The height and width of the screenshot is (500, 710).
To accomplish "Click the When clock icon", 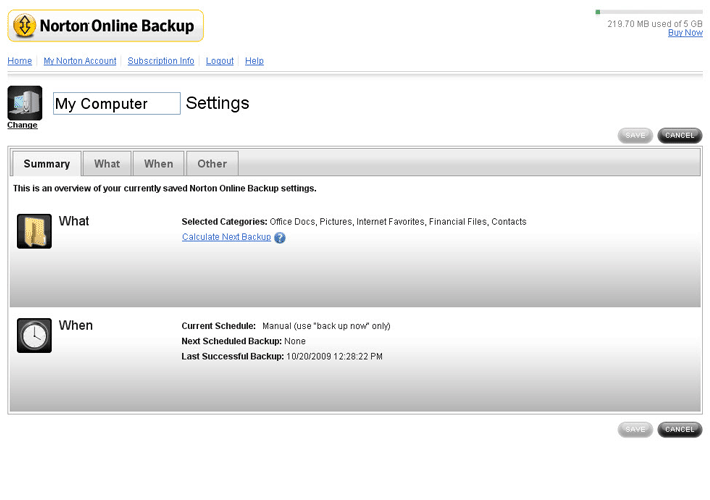I will tap(34, 335).
